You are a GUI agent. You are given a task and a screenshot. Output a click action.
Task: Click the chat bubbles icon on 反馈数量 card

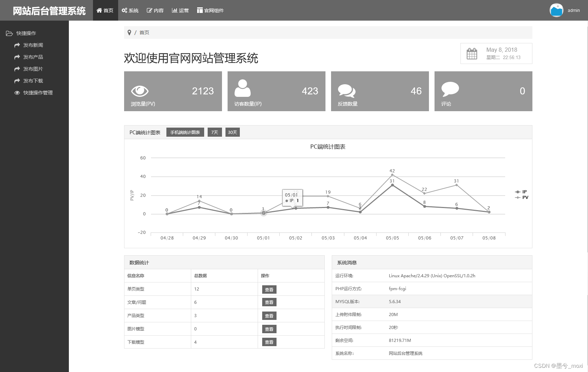coord(347,91)
